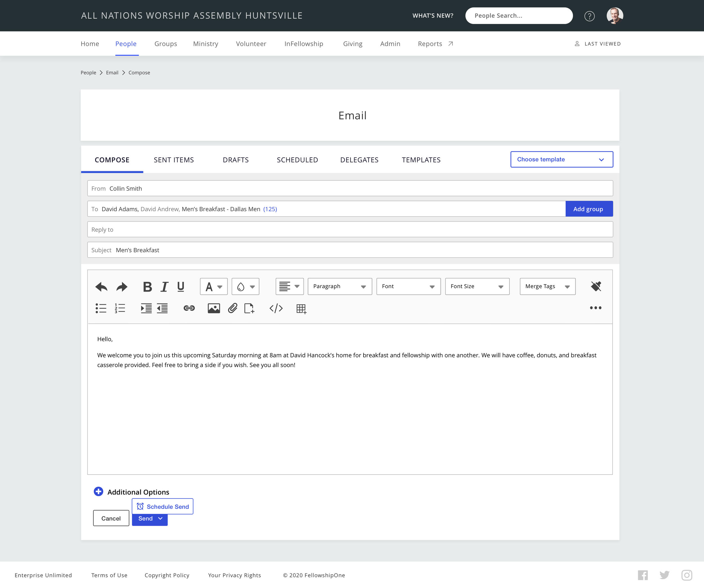The image size is (704, 588).
Task: Open the Merge Tags dropdown
Action: pos(547,287)
